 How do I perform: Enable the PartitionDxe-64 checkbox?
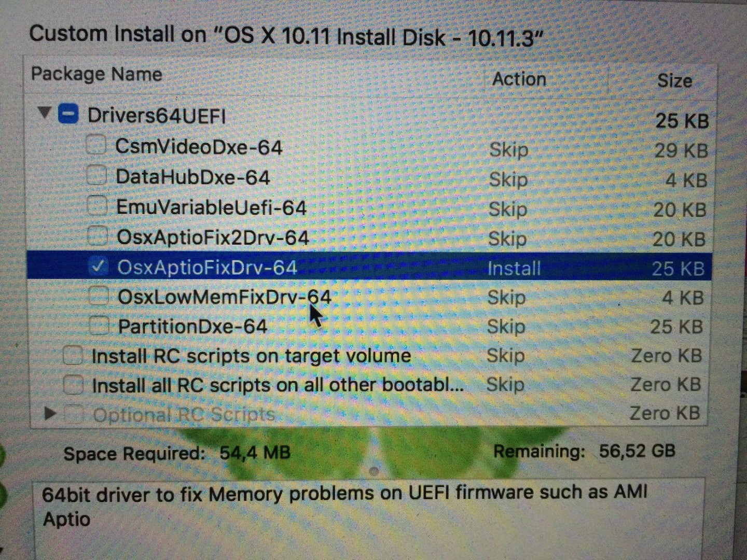99,326
